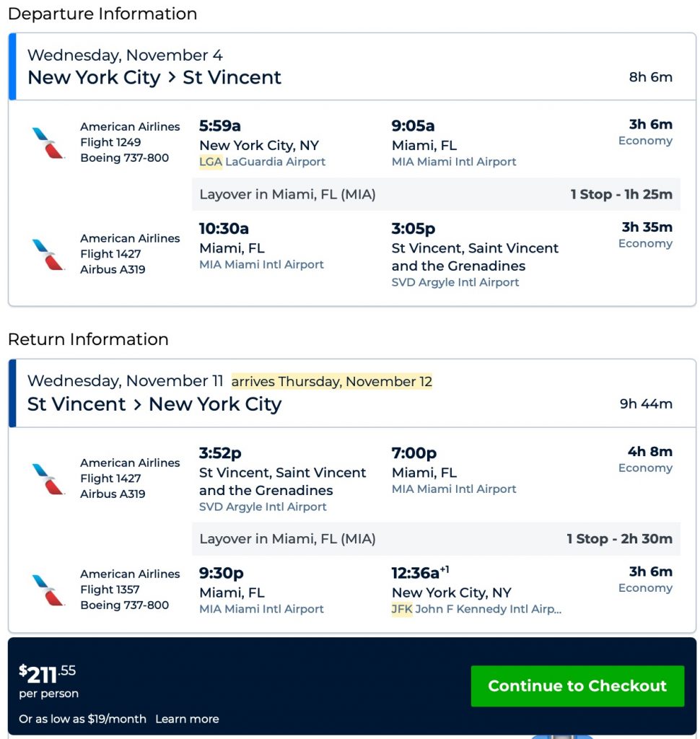This screenshot has height=739, width=700.
Task: Click SVD Argyle Intl Airport arrival text
Action: 455,282
